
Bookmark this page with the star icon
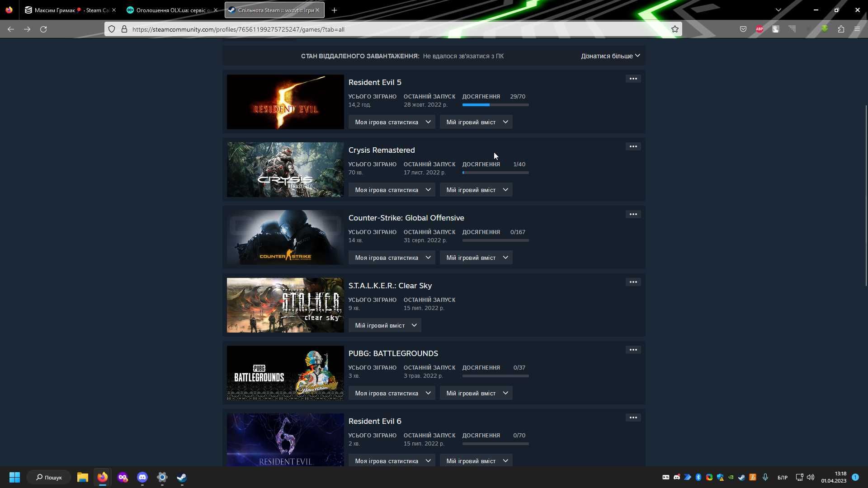675,29
